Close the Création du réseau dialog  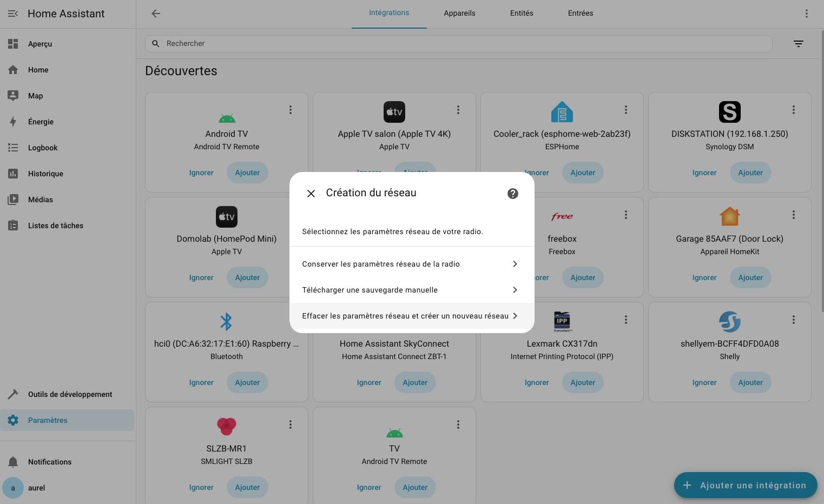coord(311,194)
